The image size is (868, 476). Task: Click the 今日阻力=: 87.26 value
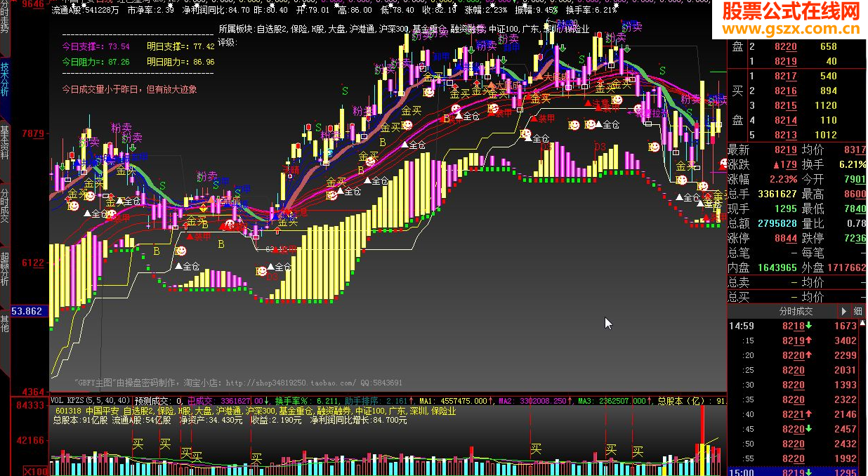coord(96,62)
